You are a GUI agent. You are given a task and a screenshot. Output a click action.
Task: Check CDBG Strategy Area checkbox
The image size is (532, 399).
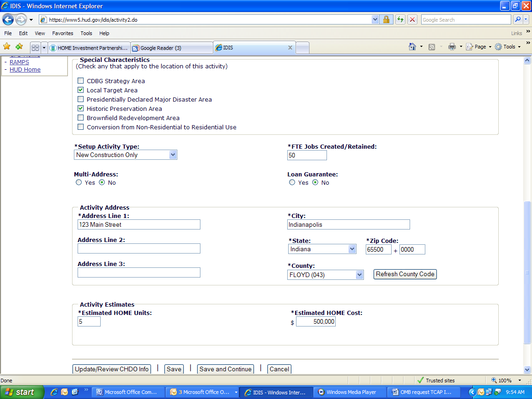(80, 81)
